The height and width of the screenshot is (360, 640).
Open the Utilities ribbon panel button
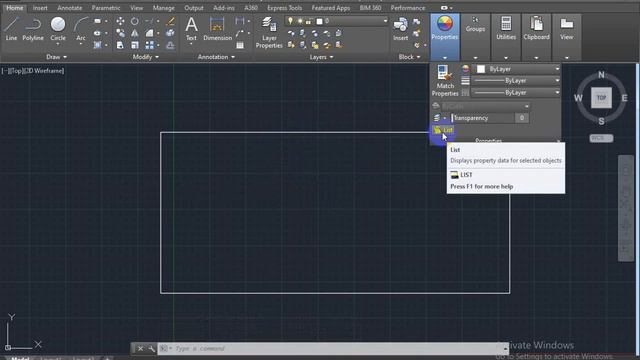506,36
